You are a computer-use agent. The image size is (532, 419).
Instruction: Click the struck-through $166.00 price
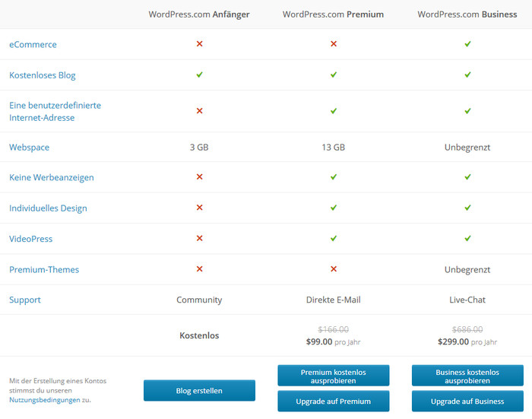tap(333, 329)
